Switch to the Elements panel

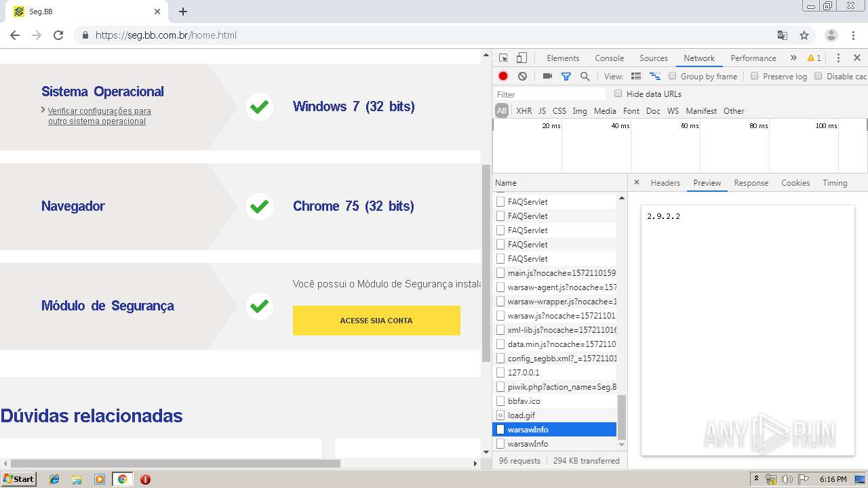(x=563, y=58)
